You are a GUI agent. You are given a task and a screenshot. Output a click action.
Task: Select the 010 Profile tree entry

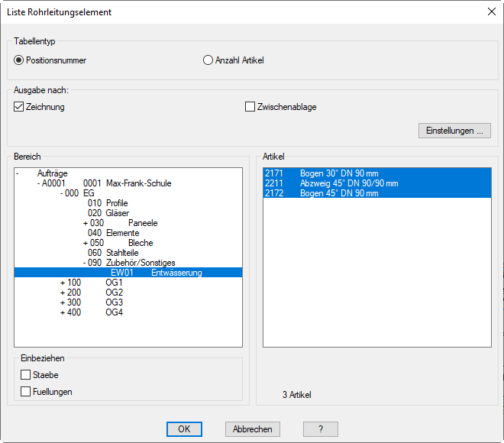click(x=107, y=203)
